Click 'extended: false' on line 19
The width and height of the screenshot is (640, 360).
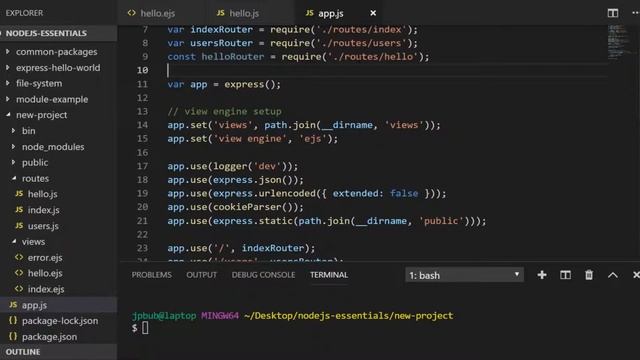click(376, 193)
